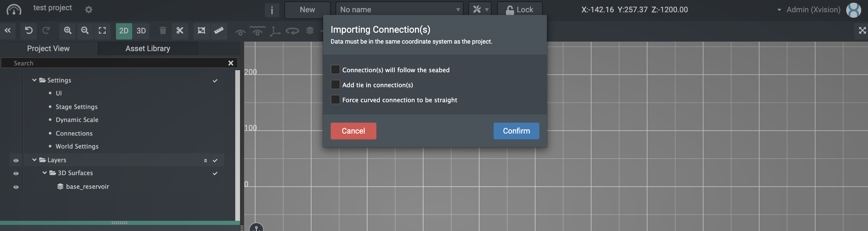Screen dimensions: 868x231
Task: Click the eye-under-wave seabed view icon
Action: point(257,31)
